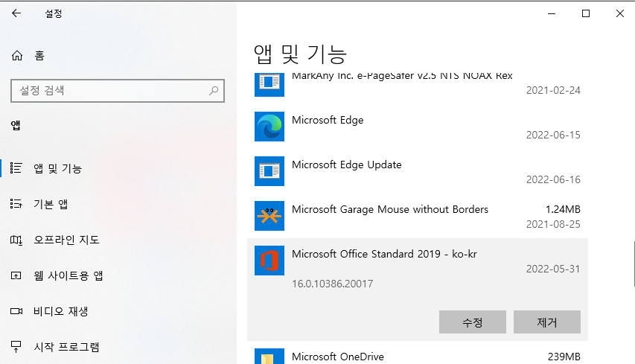
Task: Select Microsoft Garage Mouse without Borders text
Action: [390, 209]
